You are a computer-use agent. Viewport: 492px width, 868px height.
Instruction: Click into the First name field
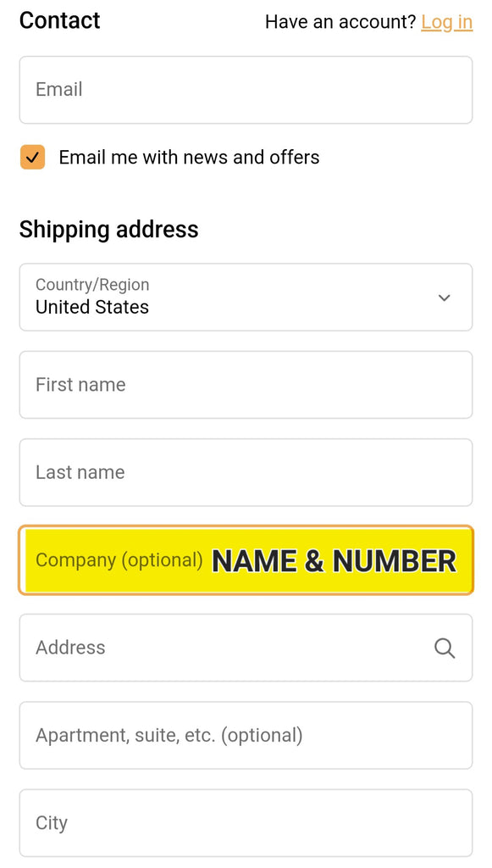[x=246, y=385]
